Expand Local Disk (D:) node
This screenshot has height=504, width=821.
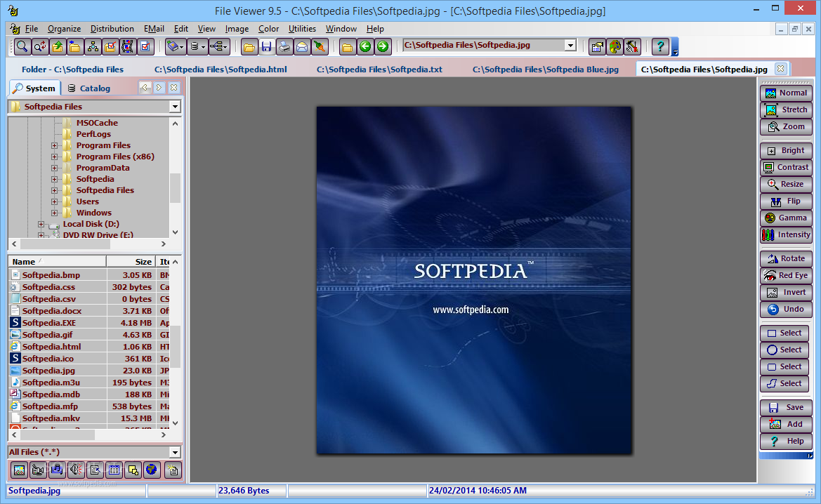point(41,224)
